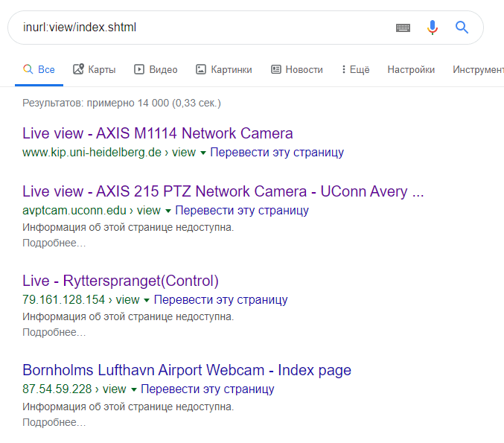
Task: Open Live view AXIS M1114 result
Action: [x=158, y=133]
